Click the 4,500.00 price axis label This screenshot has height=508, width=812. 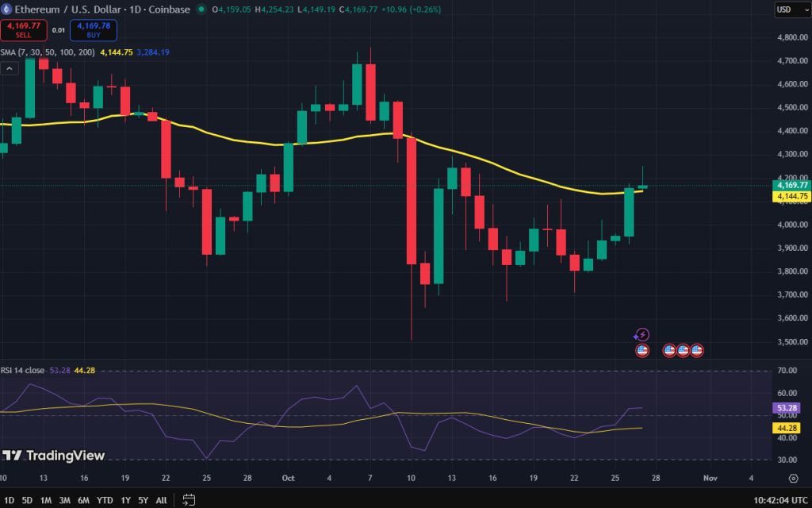pyautogui.click(x=792, y=107)
